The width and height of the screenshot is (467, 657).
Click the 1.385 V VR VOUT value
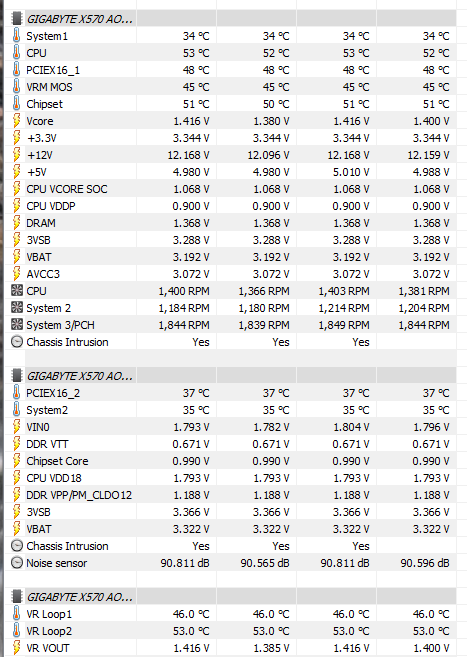(x=271, y=648)
